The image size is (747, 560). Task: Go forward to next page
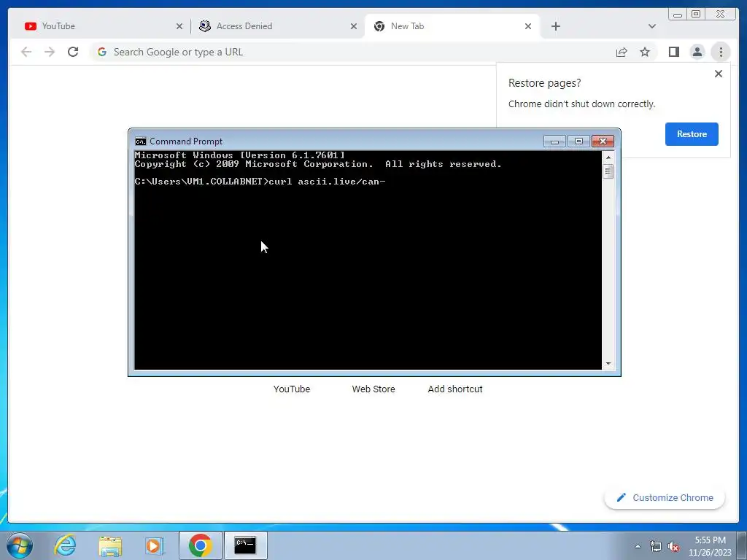[x=50, y=52]
